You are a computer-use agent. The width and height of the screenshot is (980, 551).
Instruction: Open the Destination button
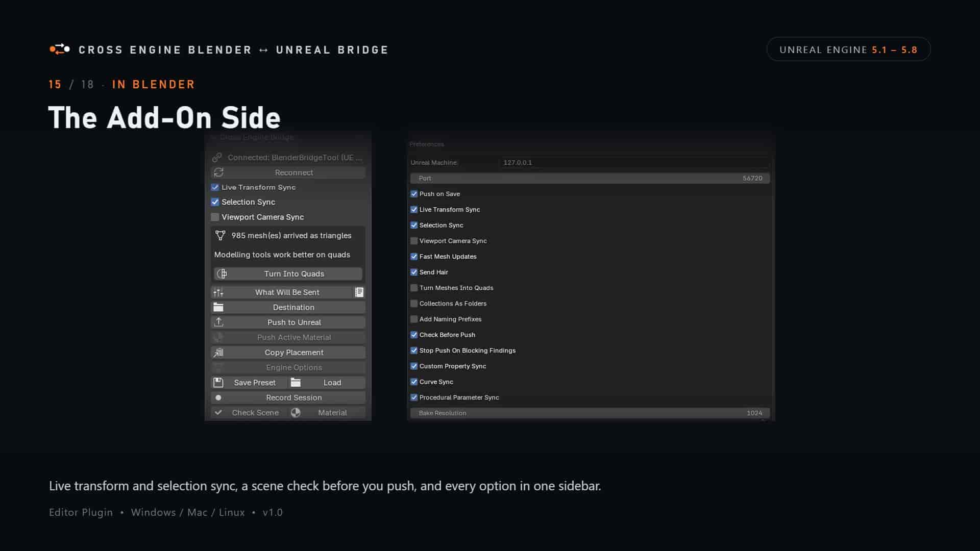[x=288, y=307]
